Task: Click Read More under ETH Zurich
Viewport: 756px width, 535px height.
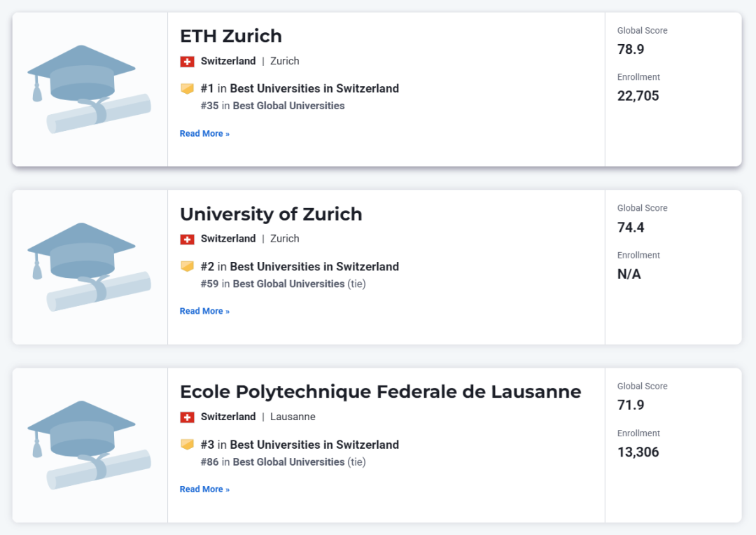Action: pos(204,134)
